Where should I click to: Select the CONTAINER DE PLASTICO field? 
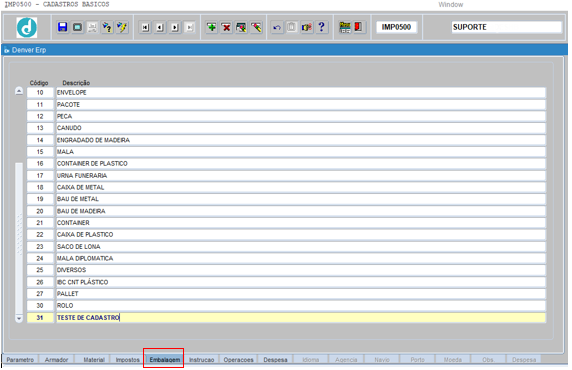click(x=301, y=163)
